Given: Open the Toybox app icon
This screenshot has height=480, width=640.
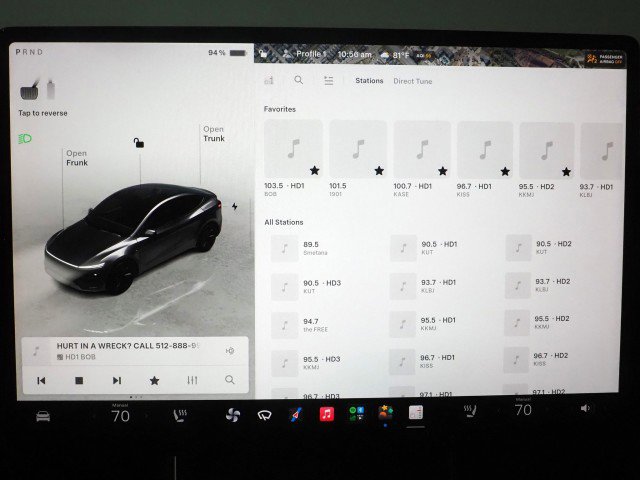Looking at the screenshot, I should 385,413.
